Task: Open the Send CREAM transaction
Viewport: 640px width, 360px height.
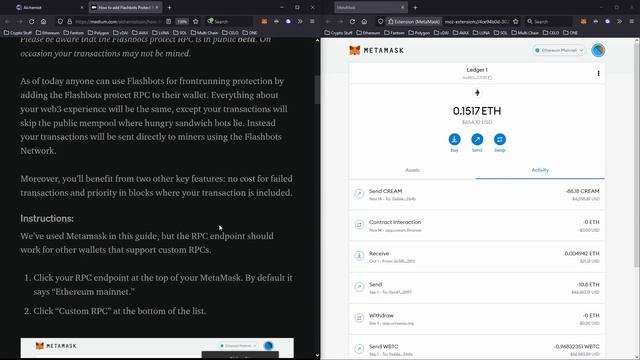Action: coord(477,195)
